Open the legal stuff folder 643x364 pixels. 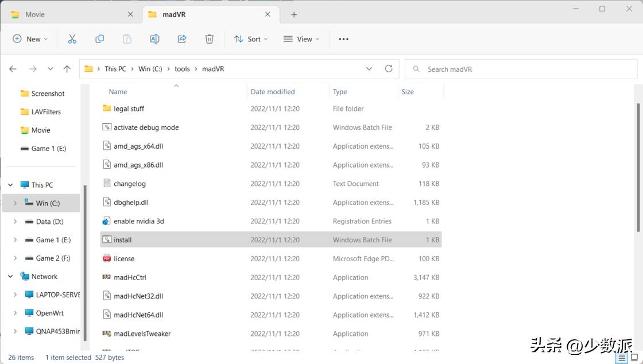129,109
